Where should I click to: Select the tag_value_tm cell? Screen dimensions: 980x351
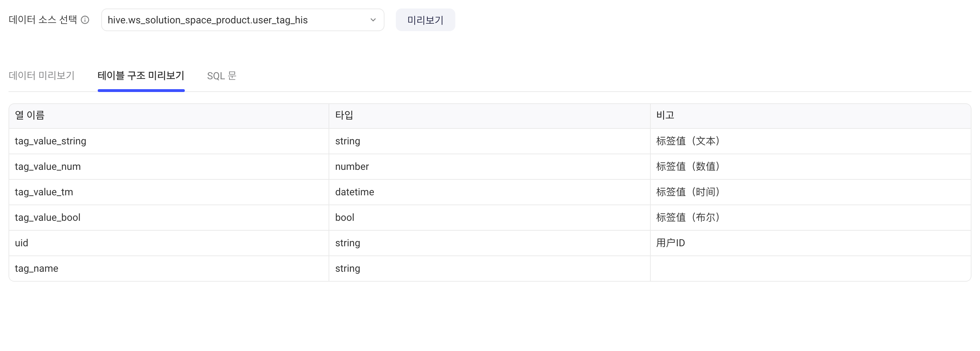(169, 192)
